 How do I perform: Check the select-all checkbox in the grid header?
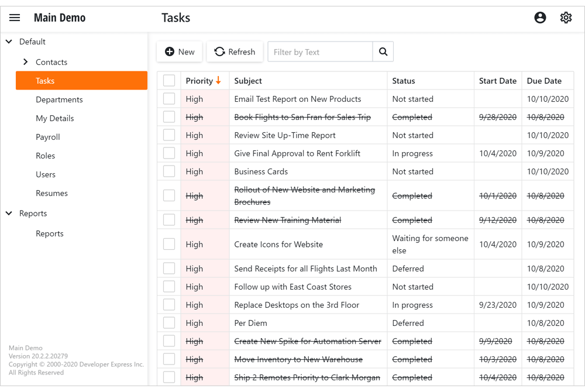168,80
